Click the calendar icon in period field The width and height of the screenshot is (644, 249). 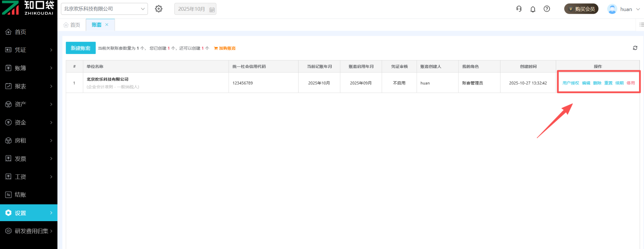[x=212, y=9]
